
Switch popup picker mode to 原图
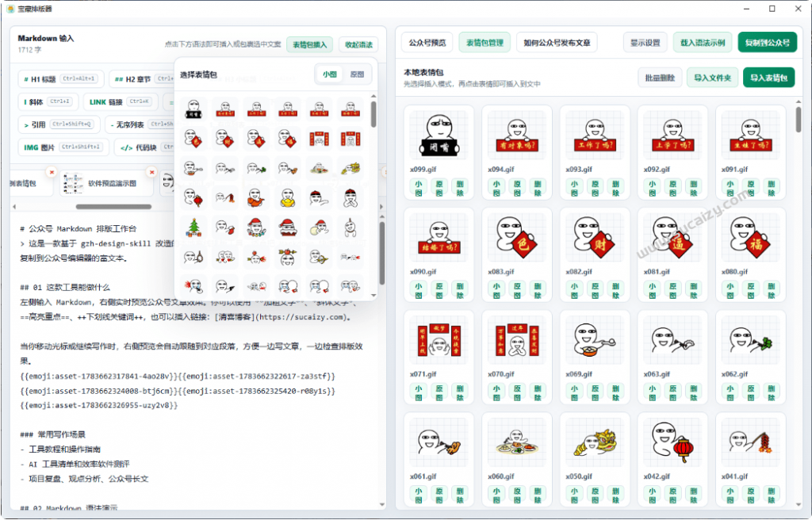357,75
